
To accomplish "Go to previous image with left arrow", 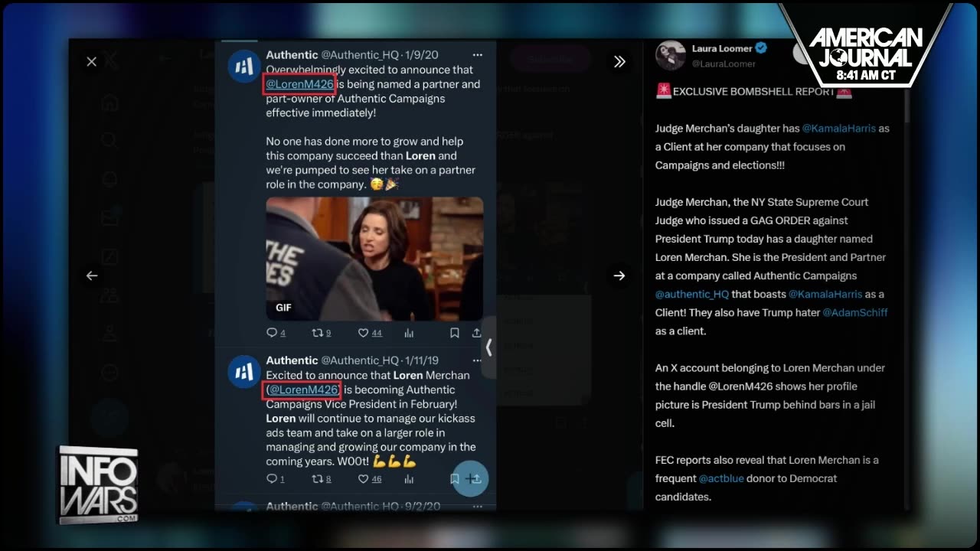I will click(92, 275).
